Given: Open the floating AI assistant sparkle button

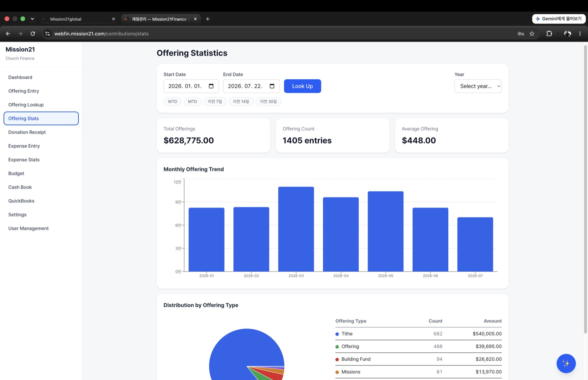Looking at the screenshot, I should click(566, 363).
